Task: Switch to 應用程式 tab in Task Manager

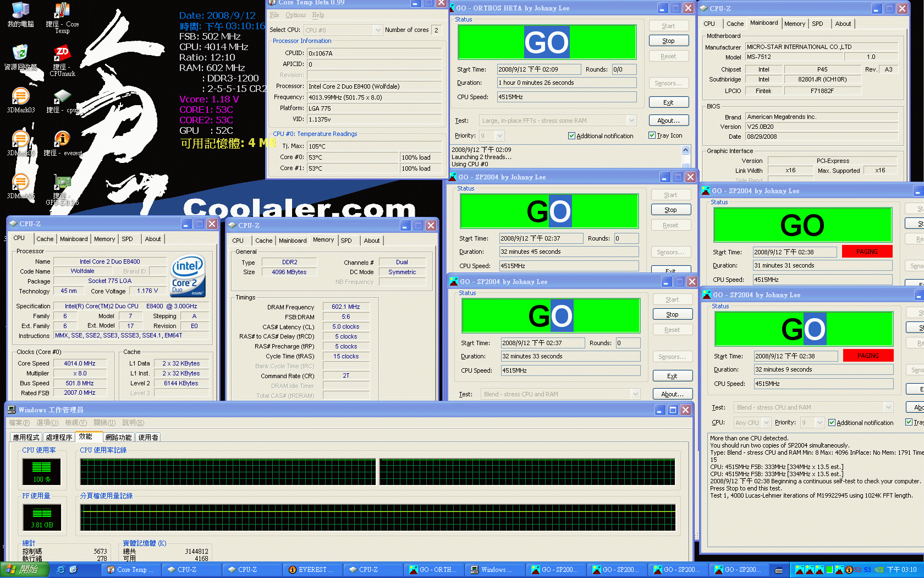Action: [26, 437]
